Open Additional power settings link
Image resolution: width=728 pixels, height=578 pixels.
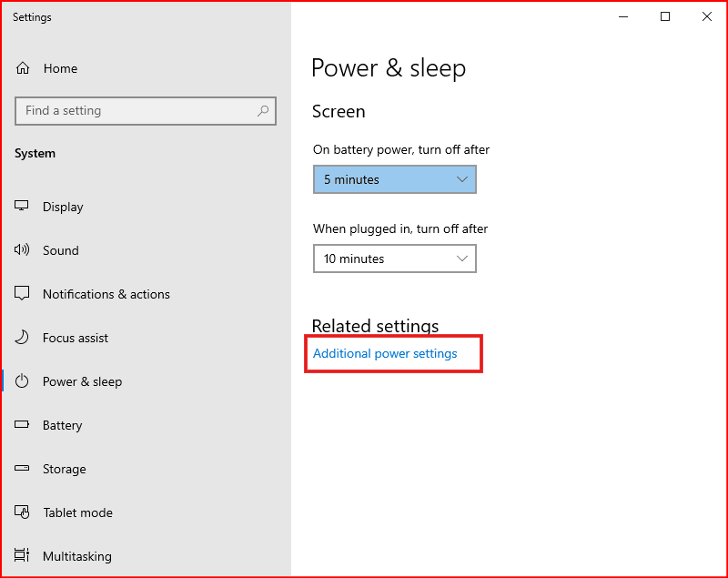pyautogui.click(x=385, y=353)
